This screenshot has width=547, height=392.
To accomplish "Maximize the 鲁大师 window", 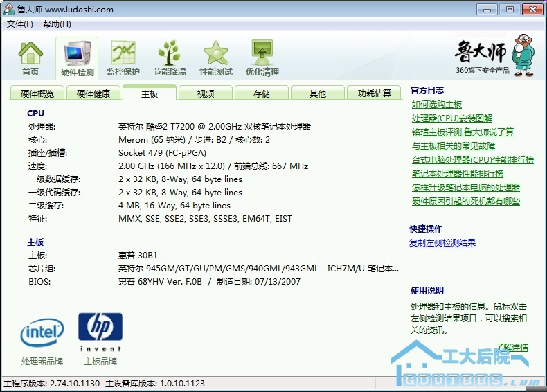I will (510, 10).
